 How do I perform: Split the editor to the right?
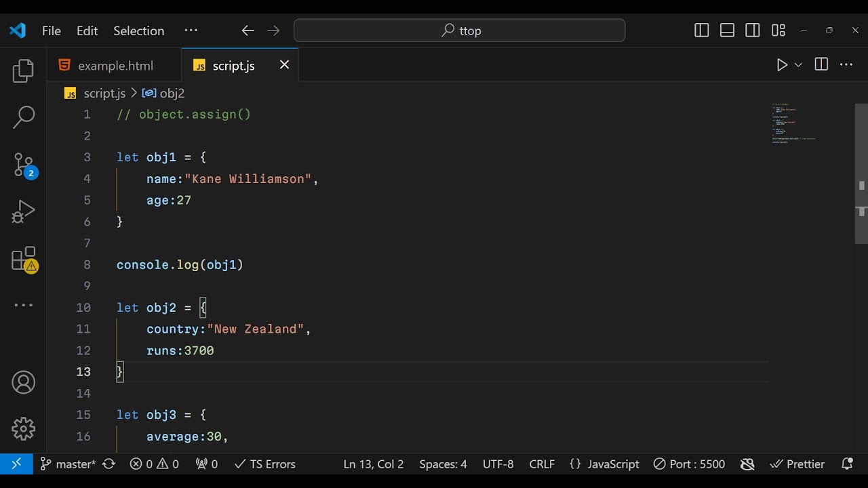click(x=821, y=64)
